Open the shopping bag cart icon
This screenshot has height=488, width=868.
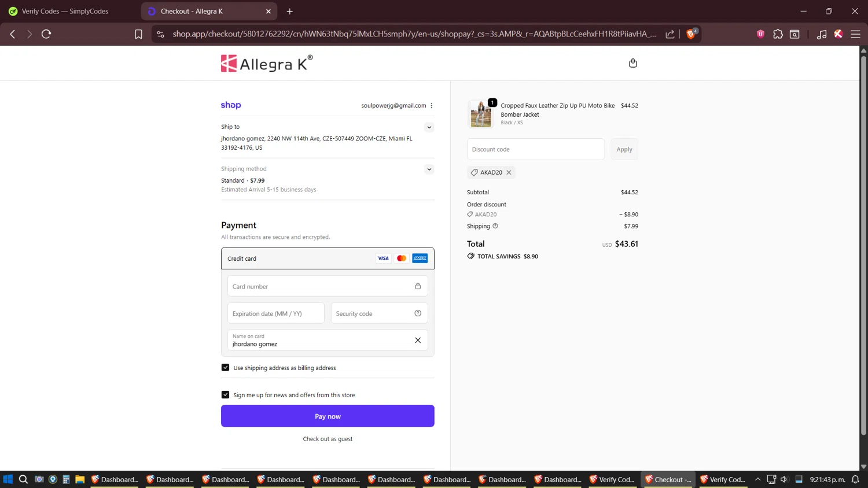(x=632, y=63)
